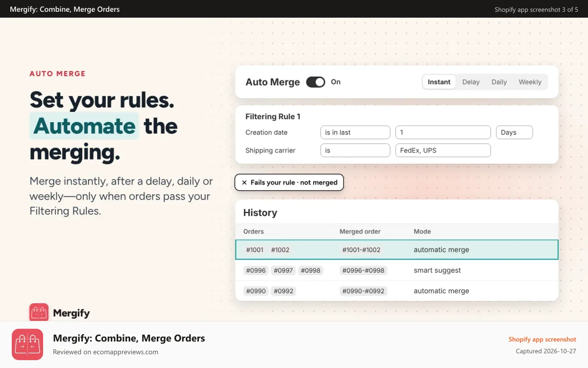588x368 pixels.
Task: Open the 'is in last' condition dropdown
Action: point(355,132)
